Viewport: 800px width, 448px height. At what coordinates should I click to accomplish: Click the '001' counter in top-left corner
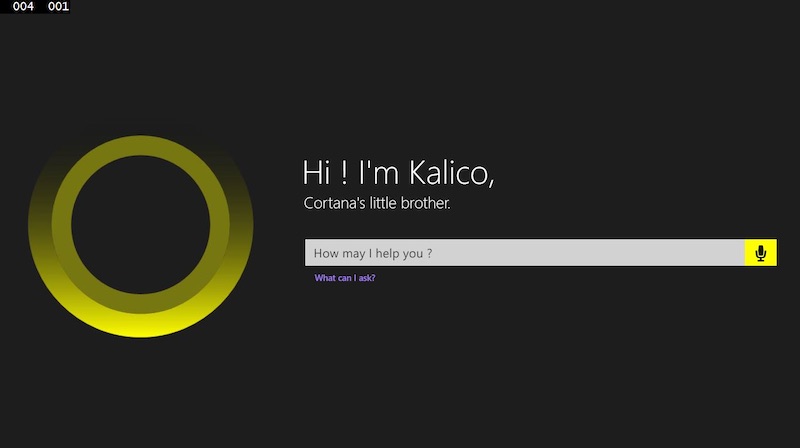point(58,6)
